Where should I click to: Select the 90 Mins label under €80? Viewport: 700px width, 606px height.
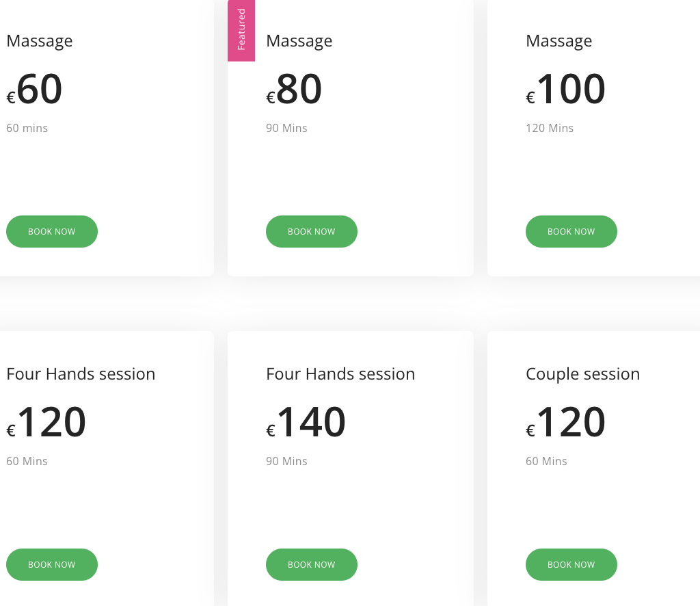coord(286,128)
